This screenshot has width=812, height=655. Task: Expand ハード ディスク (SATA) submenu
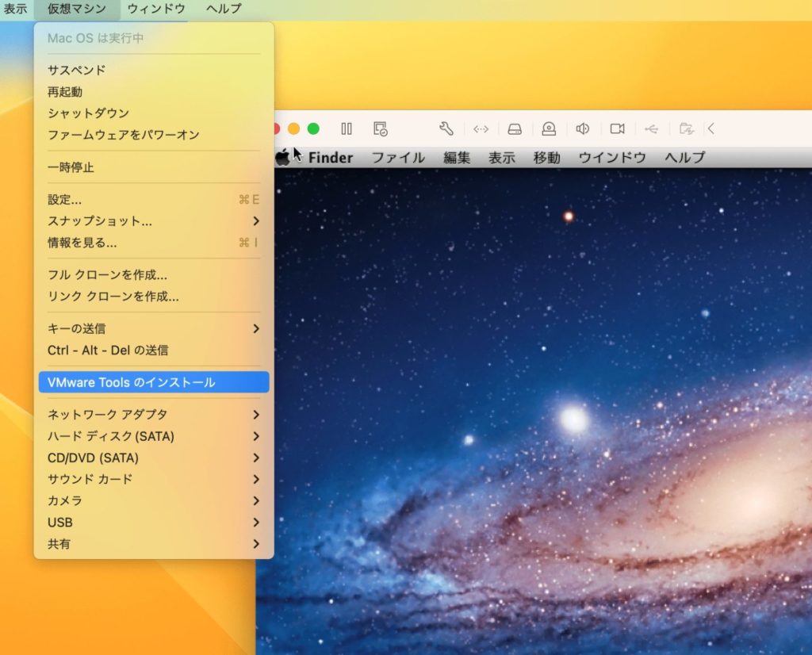point(154,436)
